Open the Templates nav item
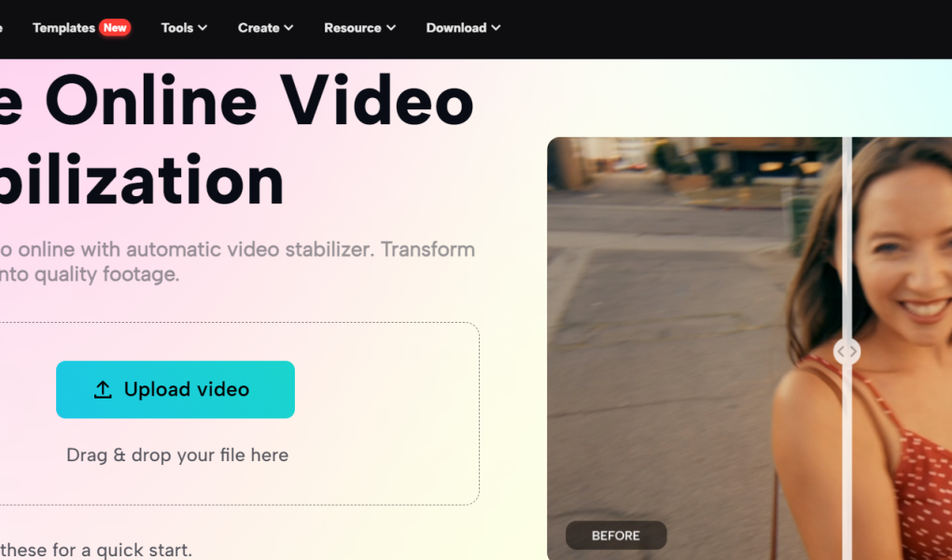This screenshot has width=952, height=560. (x=63, y=28)
